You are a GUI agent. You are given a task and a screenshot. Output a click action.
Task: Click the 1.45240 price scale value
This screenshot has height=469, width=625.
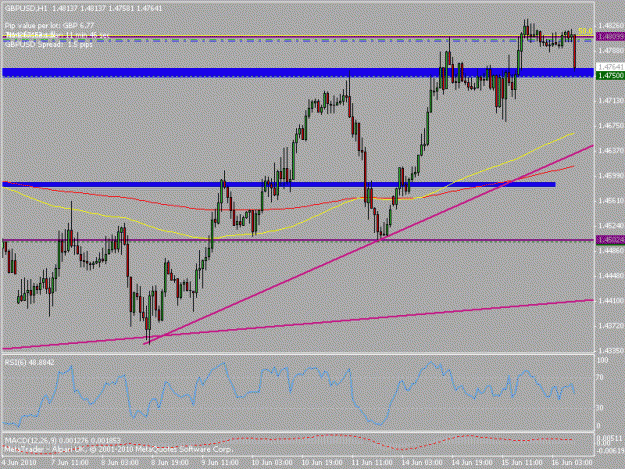pyautogui.click(x=611, y=226)
